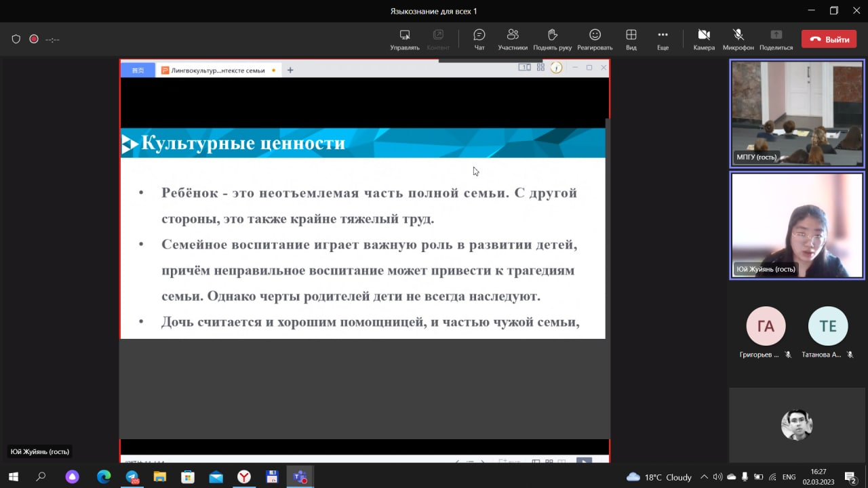
Task: Show hidden system tray icons
Action: 704,477
